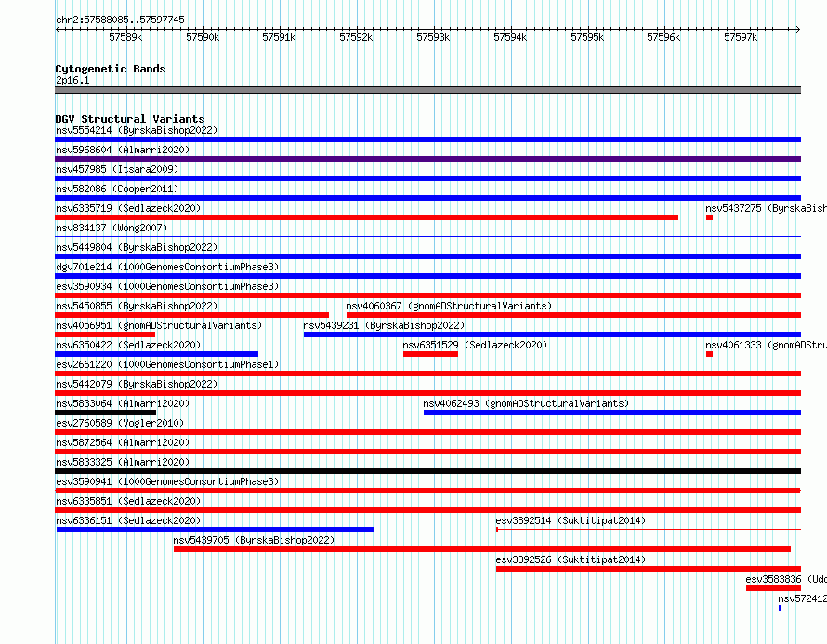Screen dimensions: 827x644
Task: Click the nsv5439705 (ByrskaBishop2022) label
Action: pos(254,540)
